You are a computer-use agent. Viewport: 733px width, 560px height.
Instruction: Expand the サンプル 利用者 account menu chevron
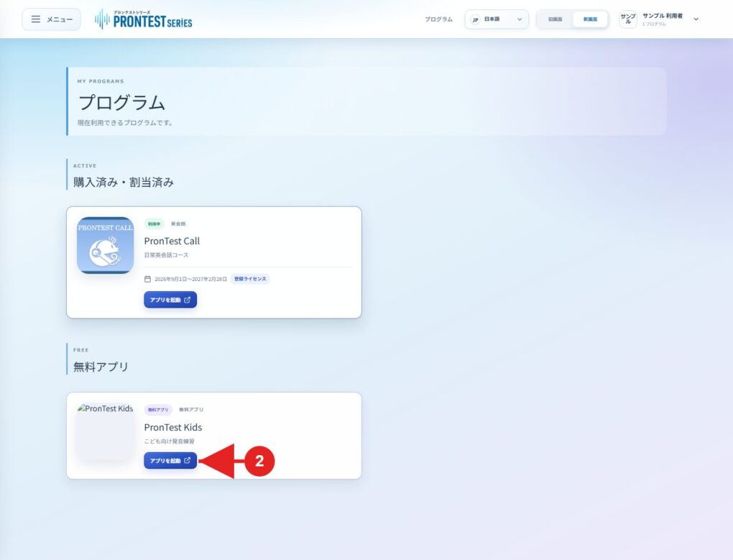click(x=696, y=19)
